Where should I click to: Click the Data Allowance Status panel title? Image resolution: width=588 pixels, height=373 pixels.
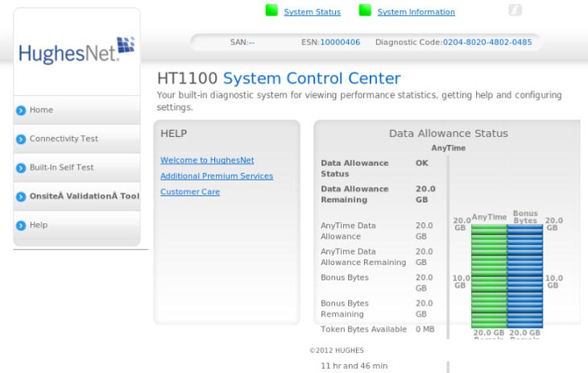[x=448, y=133]
